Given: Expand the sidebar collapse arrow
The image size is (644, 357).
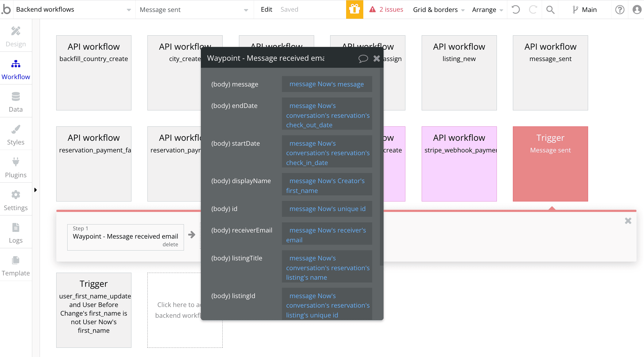Looking at the screenshot, I should 36,190.
